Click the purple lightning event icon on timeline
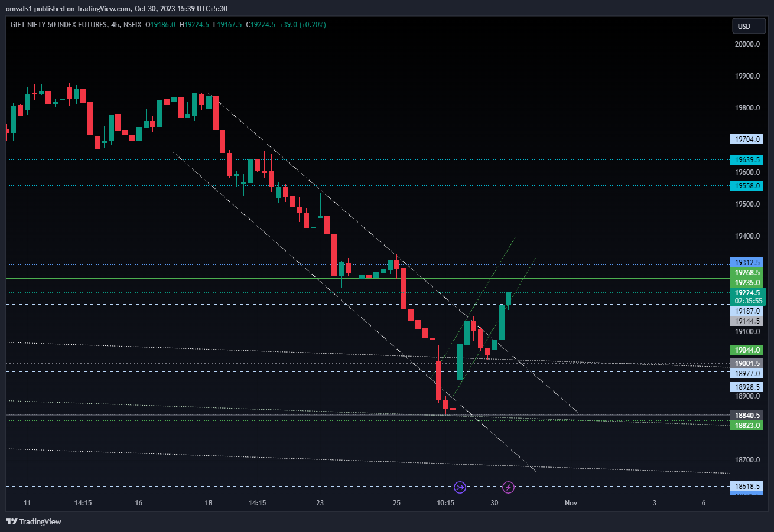 [508, 487]
